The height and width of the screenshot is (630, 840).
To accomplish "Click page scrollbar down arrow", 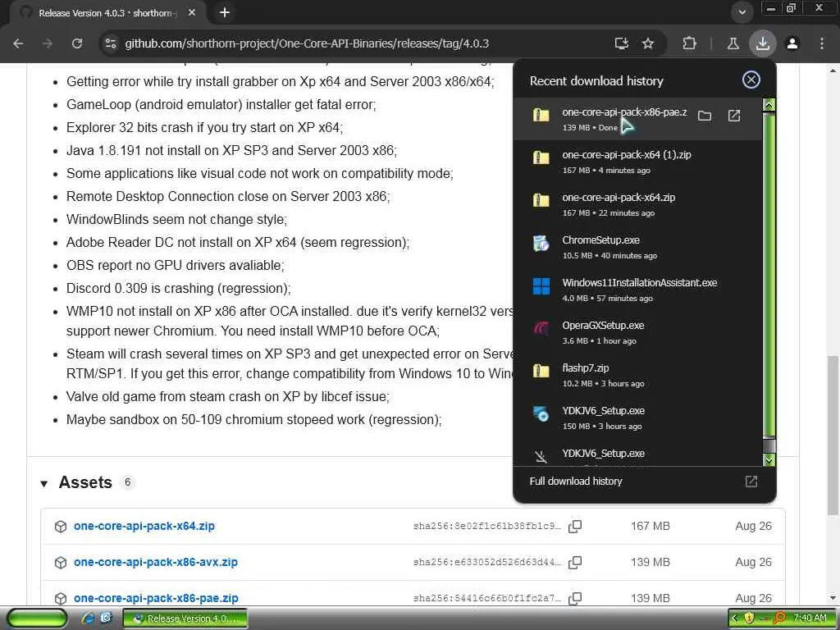I will pyautogui.click(x=833, y=598).
